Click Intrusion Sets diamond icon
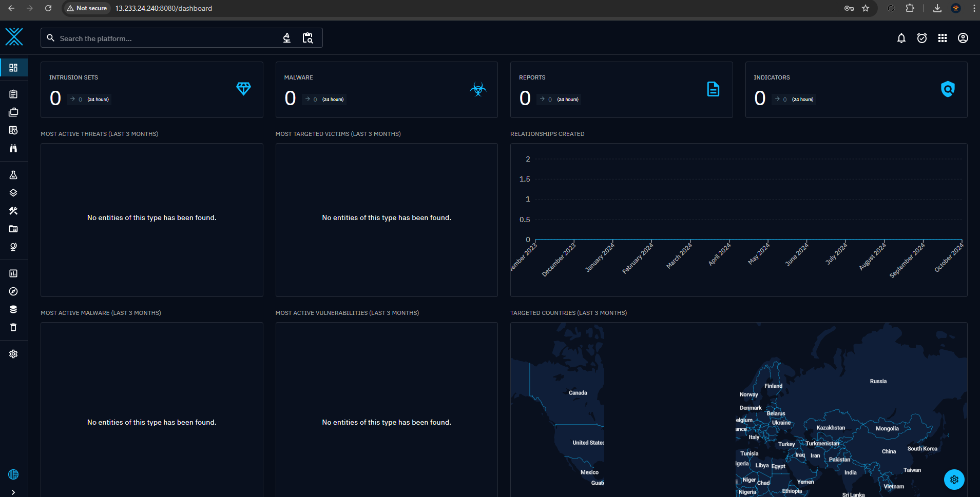The height and width of the screenshot is (497, 980). pos(243,89)
